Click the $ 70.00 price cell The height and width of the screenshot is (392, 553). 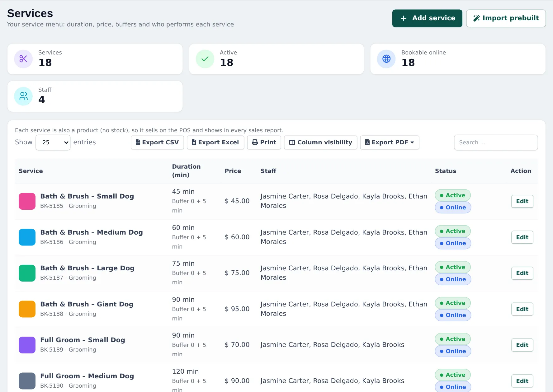point(237,345)
